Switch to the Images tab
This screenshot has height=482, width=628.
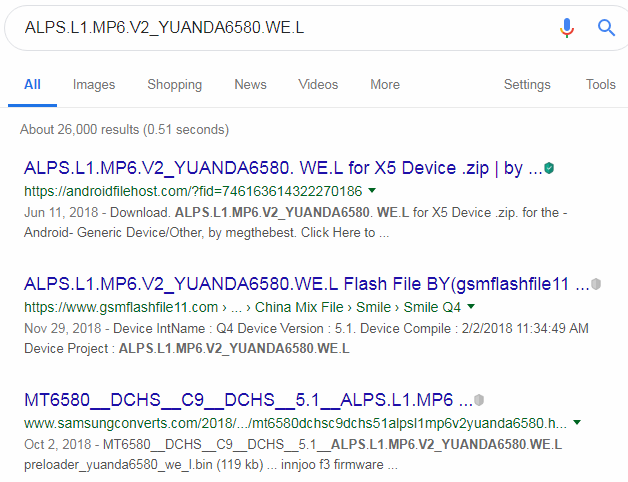[94, 85]
